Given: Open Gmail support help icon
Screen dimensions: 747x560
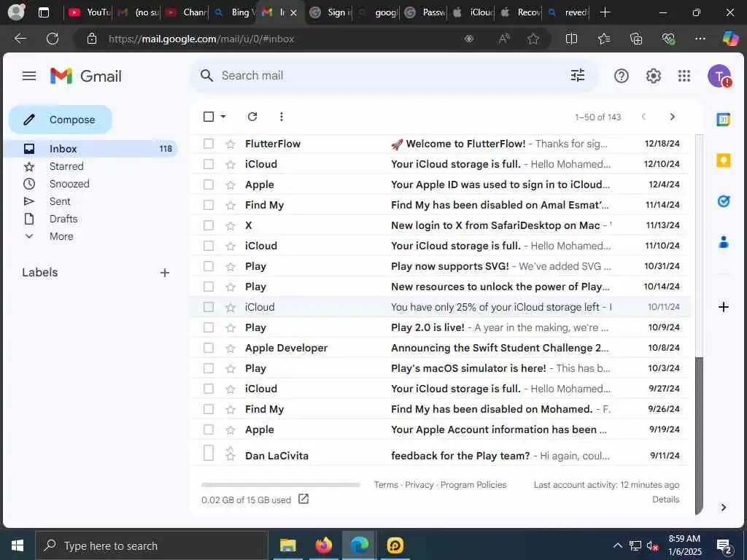Looking at the screenshot, I should point(622,76).
